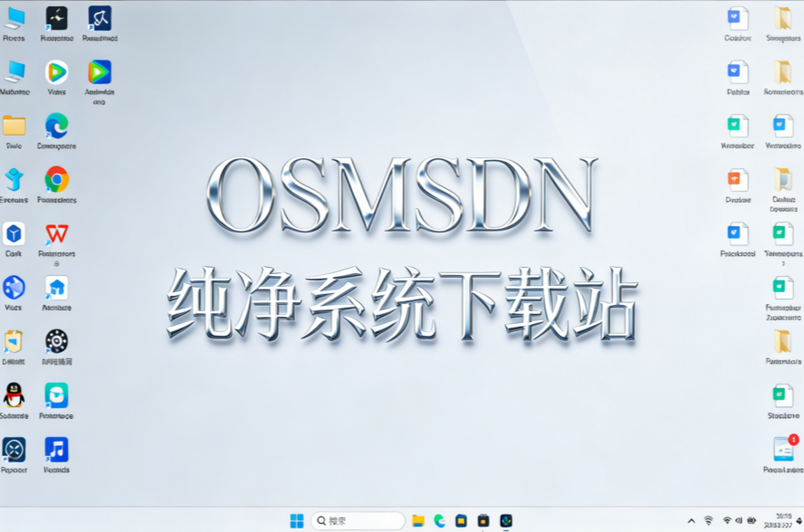804x532 pixels.
Task: Open File Explorer from the taskbar
Action: tap(418, 521)
